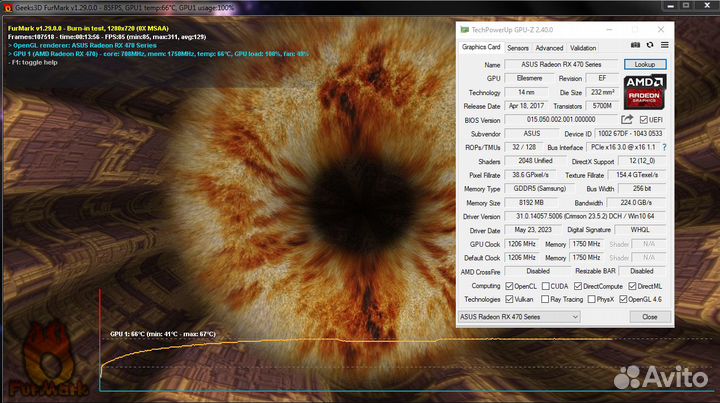Click the Lookup button
Viewport: 720px width, 403px height.
click(x=645, y=64)
